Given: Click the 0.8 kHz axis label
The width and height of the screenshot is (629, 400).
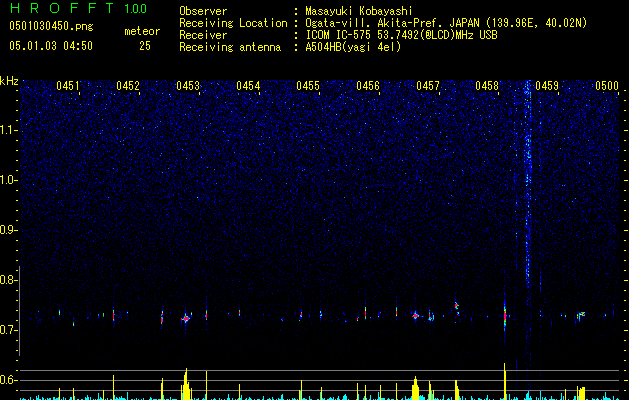Looking at the screenshot, I should 9,280.
